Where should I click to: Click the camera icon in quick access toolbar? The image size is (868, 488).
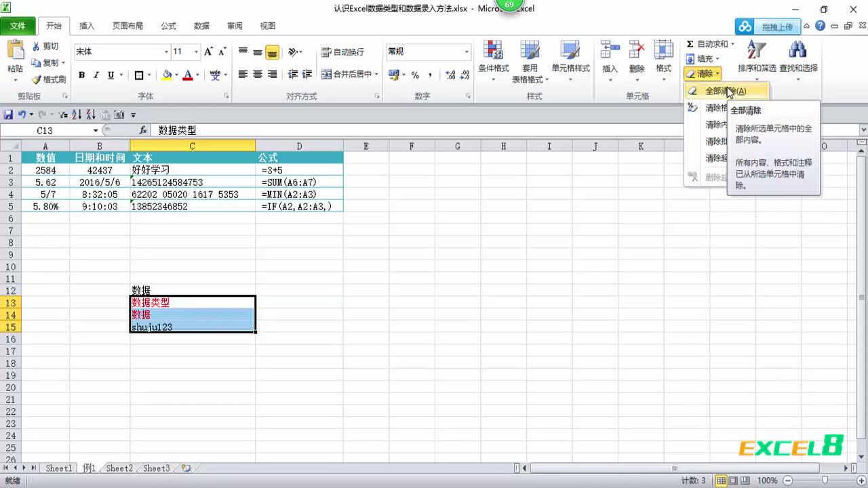click(119, 115)
